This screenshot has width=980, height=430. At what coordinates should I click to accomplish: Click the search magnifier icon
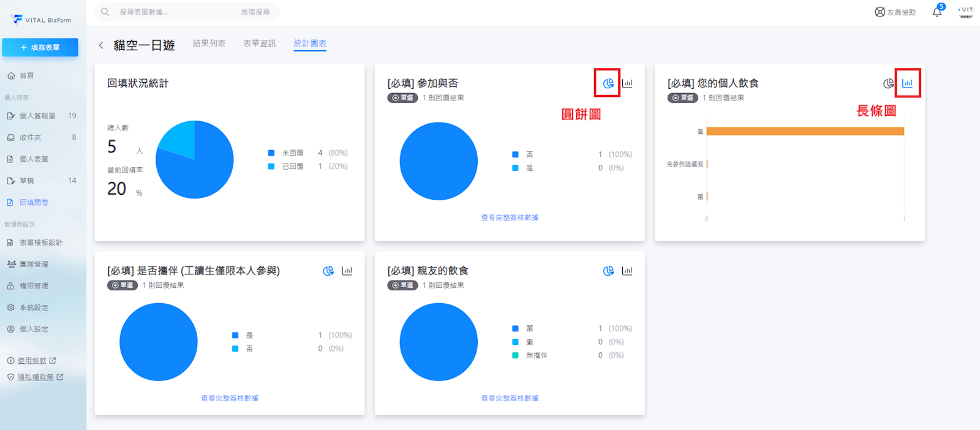point(105,12)
